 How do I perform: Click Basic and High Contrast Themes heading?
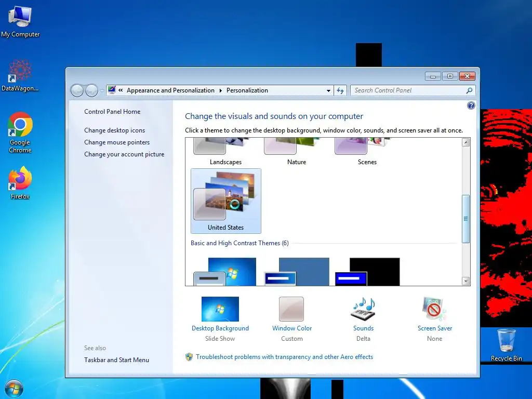click(240, 243)
